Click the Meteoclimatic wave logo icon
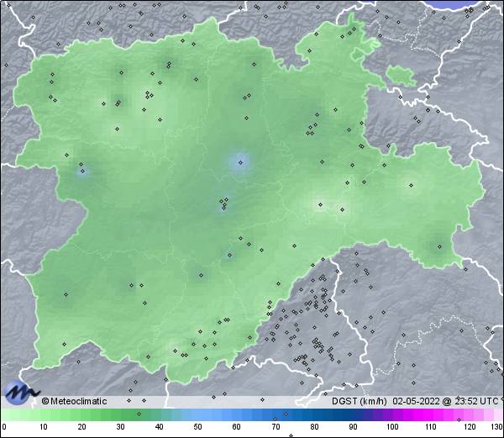The image size is (504, 438). point(20,393)
